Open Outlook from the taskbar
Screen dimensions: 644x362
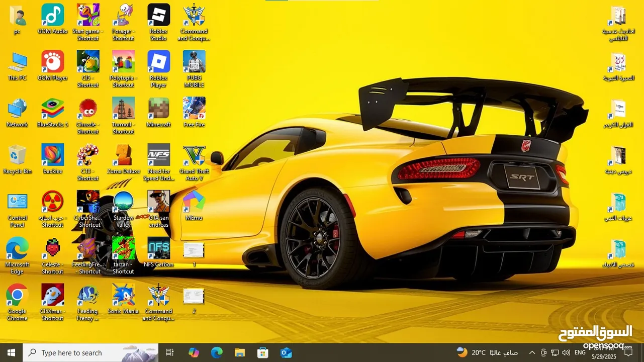(x=286, y=352)
